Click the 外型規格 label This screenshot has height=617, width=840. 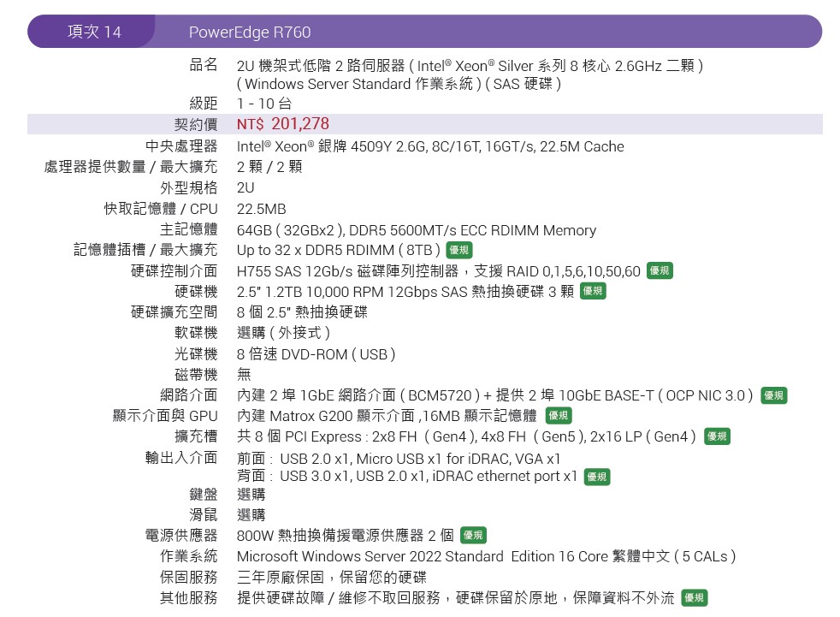pyautogui.click(x=188, y=187)
